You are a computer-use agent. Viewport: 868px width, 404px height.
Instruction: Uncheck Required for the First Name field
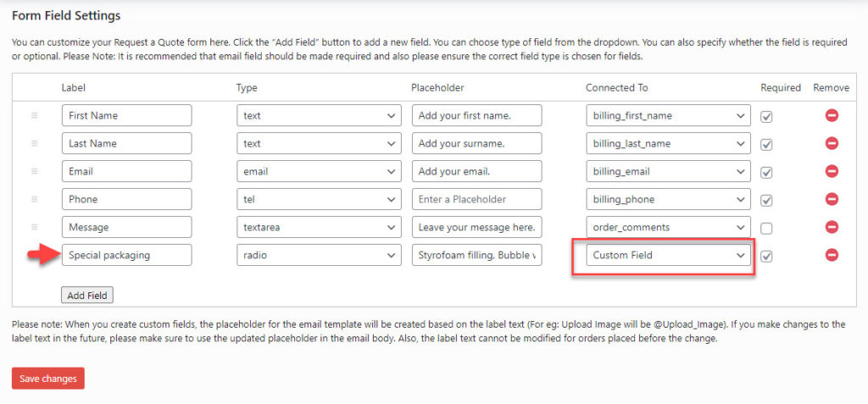click(x=766, y=117)
